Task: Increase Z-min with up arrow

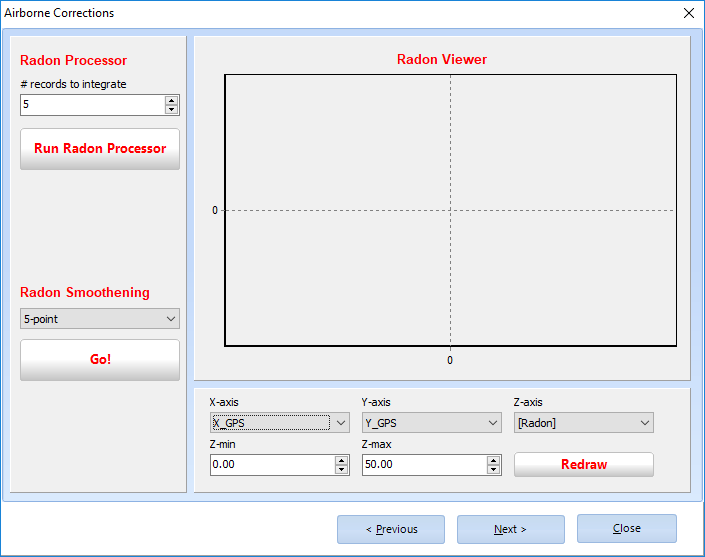Action: (341, 460)
